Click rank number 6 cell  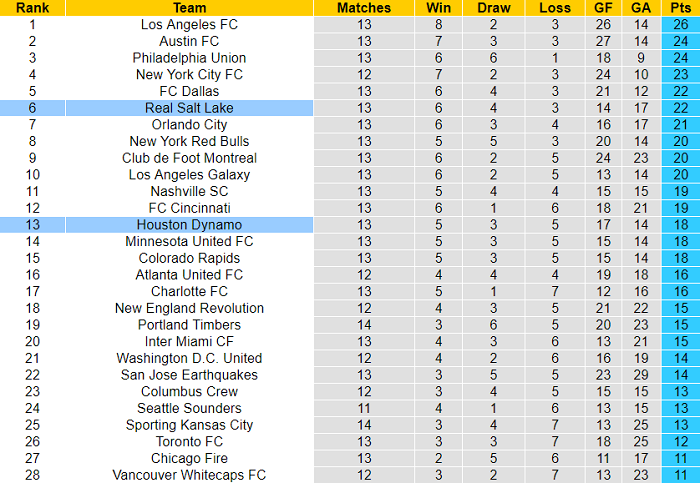pyautogui.click(x=33, y=108)
